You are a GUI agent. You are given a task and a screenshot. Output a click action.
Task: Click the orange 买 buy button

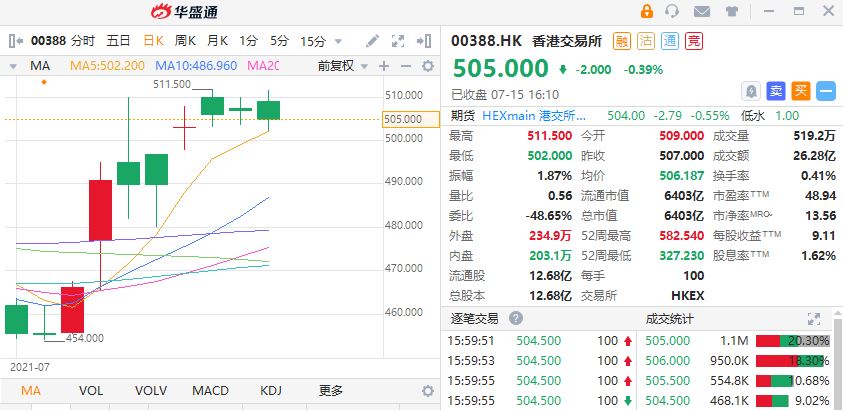[801, 91]
